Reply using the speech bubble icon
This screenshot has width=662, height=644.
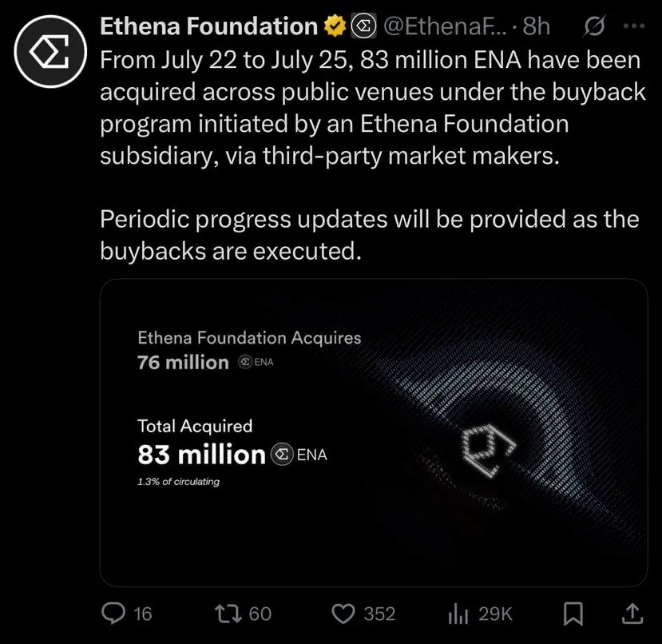(x=113, y=614)
